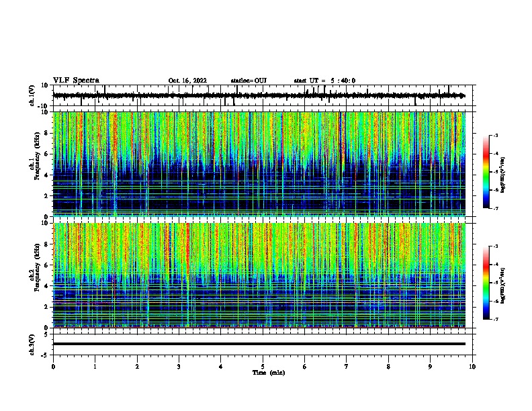The image size is (532, 411).
Task: Click the time axis tick label '9'
Action: (430, 367)
